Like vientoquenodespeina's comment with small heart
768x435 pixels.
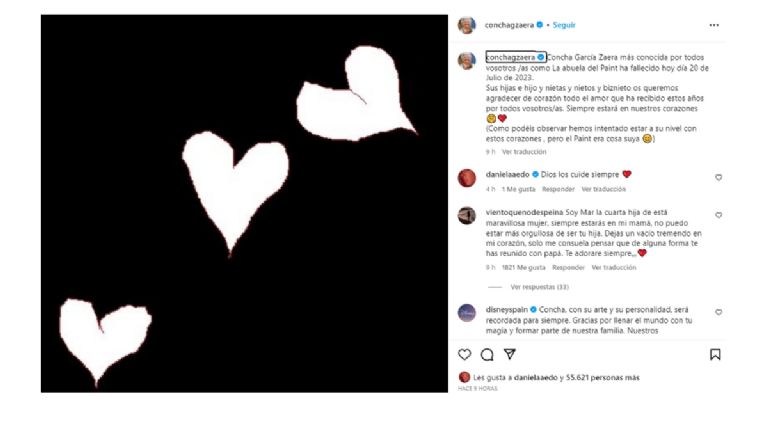[x=719, y=215]
